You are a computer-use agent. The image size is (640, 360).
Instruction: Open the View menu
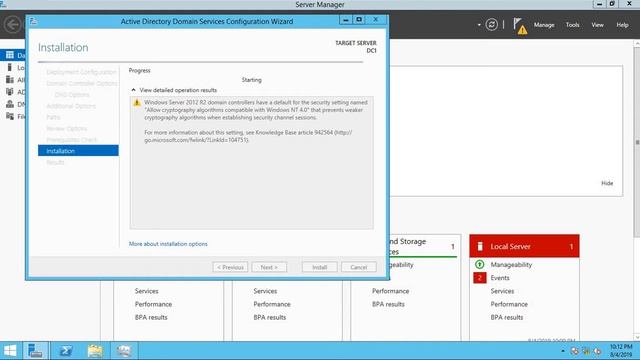coord(597,25)
